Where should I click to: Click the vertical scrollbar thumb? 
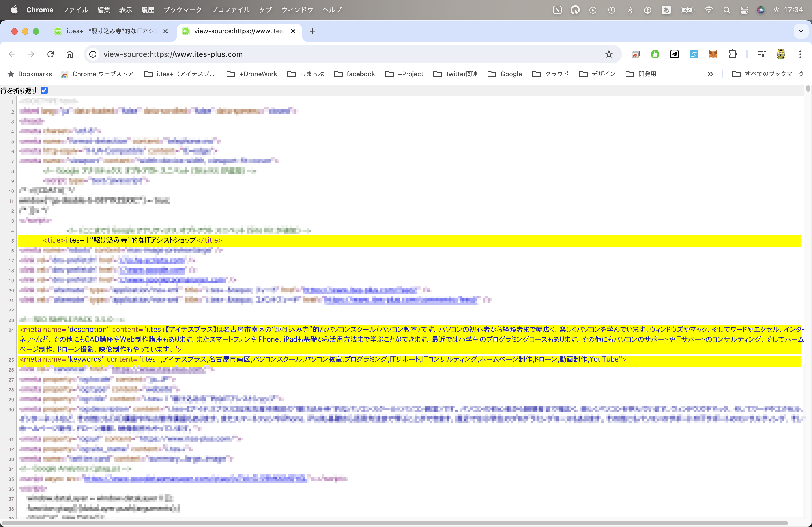tap(808, 89)
